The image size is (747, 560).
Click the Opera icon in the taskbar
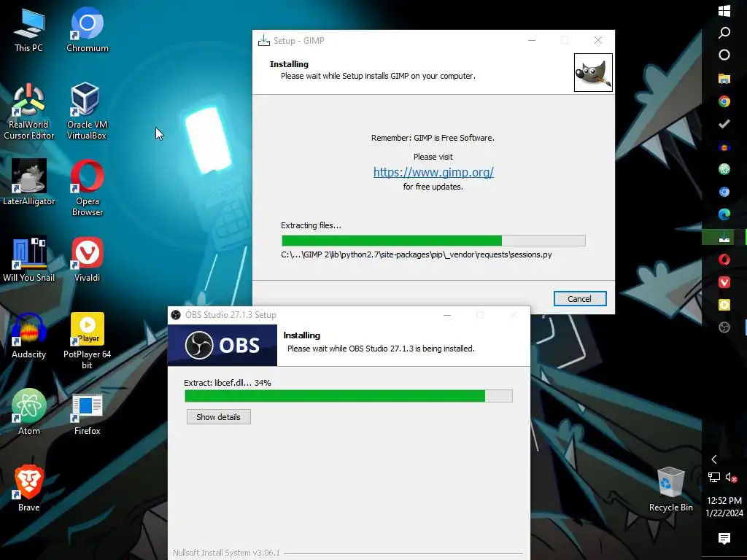tap(724, 260)
